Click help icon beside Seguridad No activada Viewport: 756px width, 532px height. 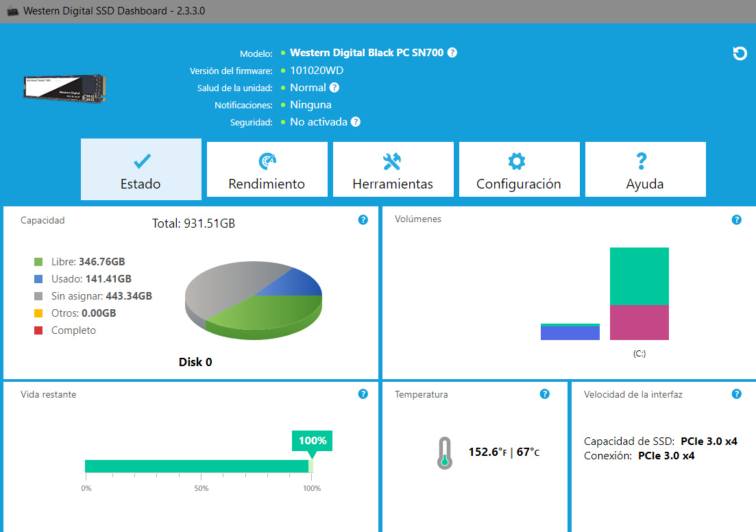355,122
